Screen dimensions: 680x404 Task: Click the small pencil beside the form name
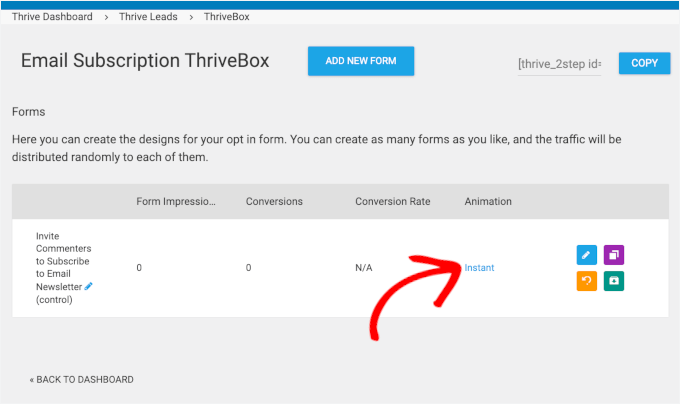tap(88, 286)
